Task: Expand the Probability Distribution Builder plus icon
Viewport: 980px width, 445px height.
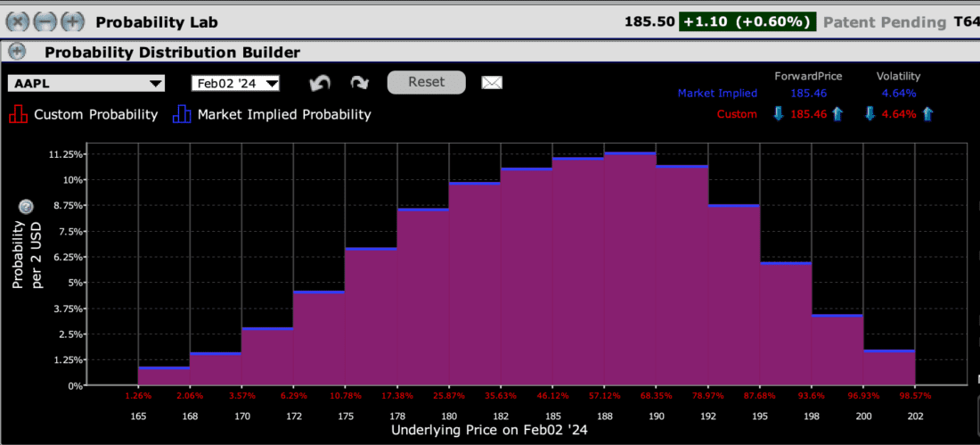Action: pos(17,52)
